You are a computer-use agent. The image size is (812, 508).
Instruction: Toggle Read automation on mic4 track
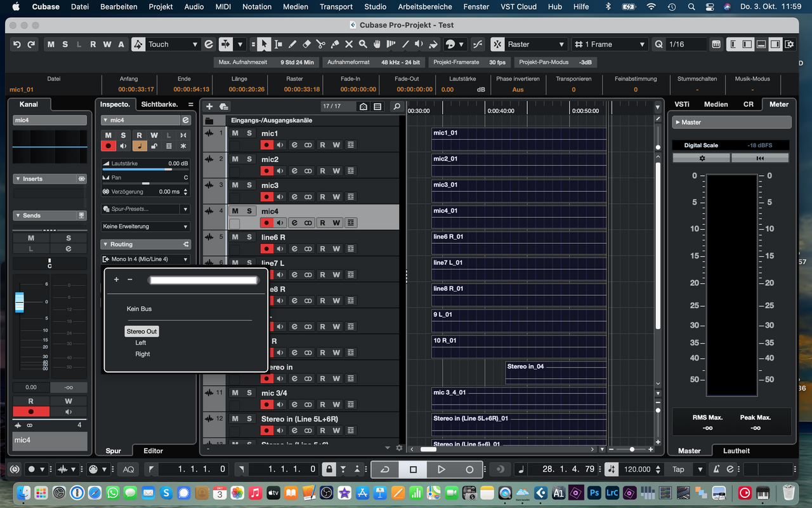click(322, 223)
